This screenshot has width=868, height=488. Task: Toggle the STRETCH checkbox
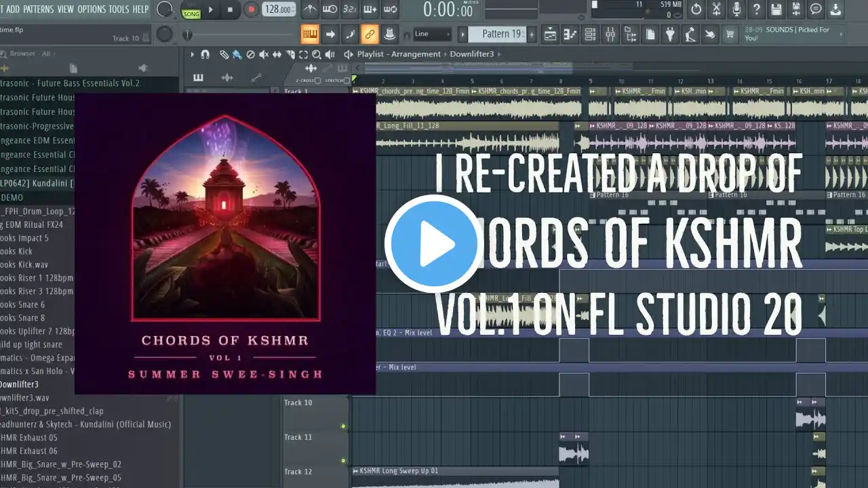point(347,81)
